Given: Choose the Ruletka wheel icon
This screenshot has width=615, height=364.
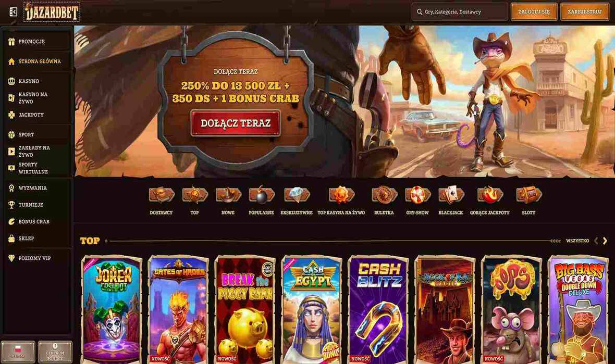Looking at the screenshot, I should coord(384,195).
